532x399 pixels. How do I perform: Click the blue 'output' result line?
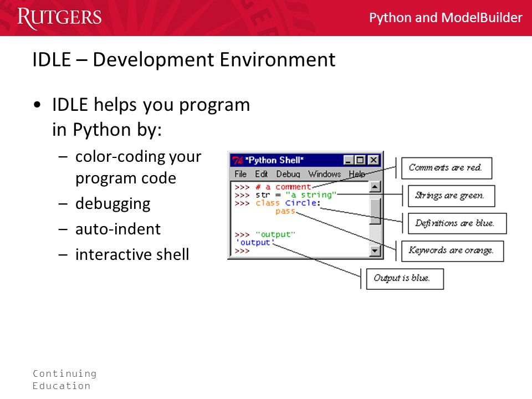254,243
